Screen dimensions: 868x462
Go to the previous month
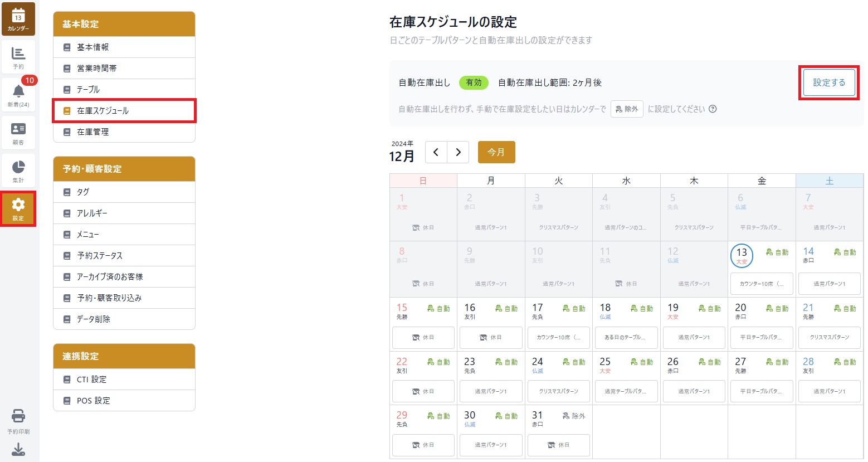(x=436, y=152)
